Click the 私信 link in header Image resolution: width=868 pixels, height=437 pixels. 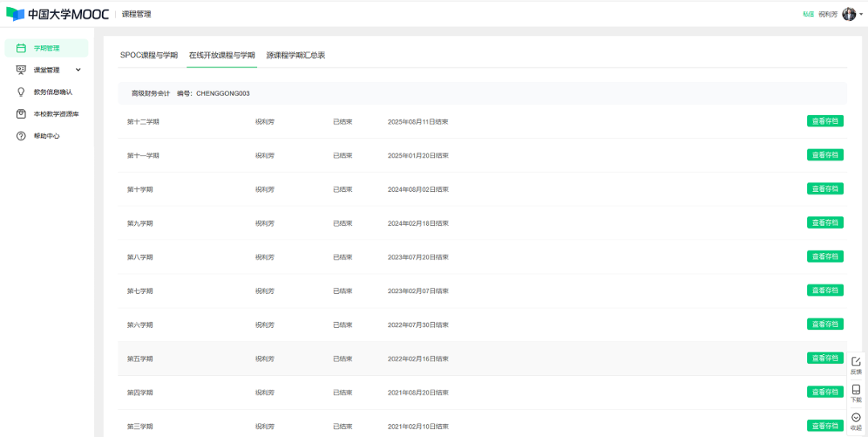coord(809,14)
